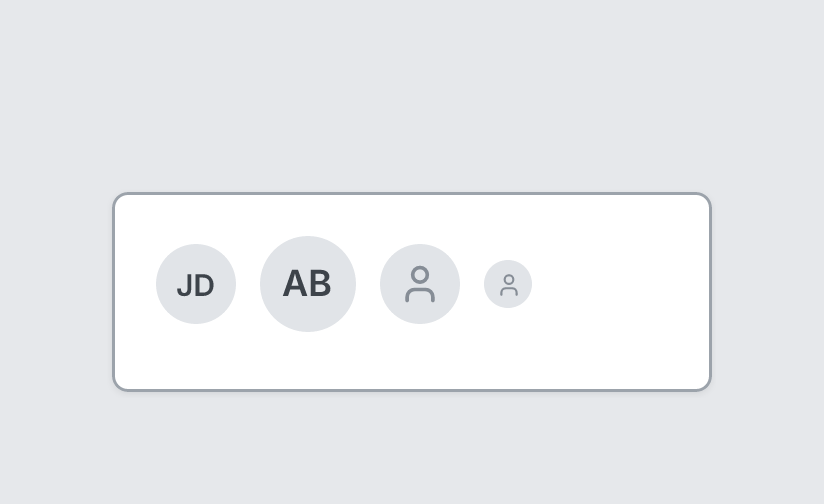Screen dimensions: 824x504
Task: Pick the first avatar in the row
Action: pos(196,284)
